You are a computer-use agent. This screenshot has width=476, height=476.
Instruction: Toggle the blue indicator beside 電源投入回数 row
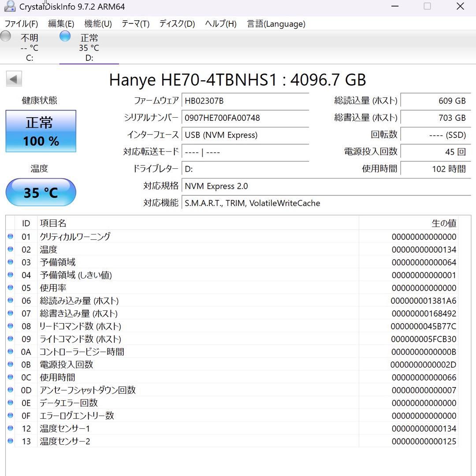pos(10,364)
